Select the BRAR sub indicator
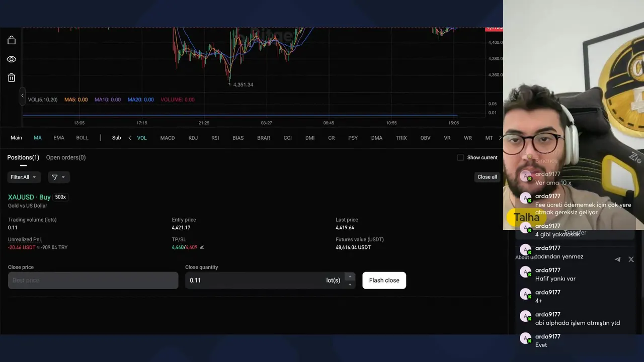The height and width of the screenshot is (362, 644). pos(264,138)
